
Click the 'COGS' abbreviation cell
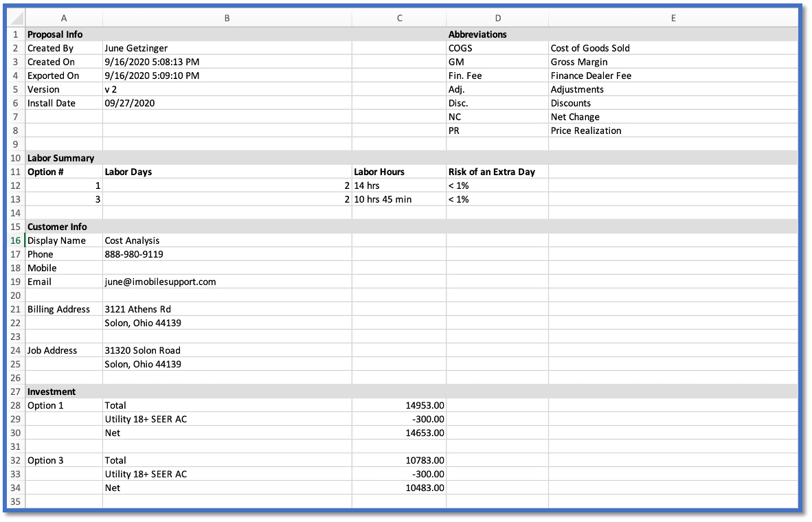click(x=497, y=48)
